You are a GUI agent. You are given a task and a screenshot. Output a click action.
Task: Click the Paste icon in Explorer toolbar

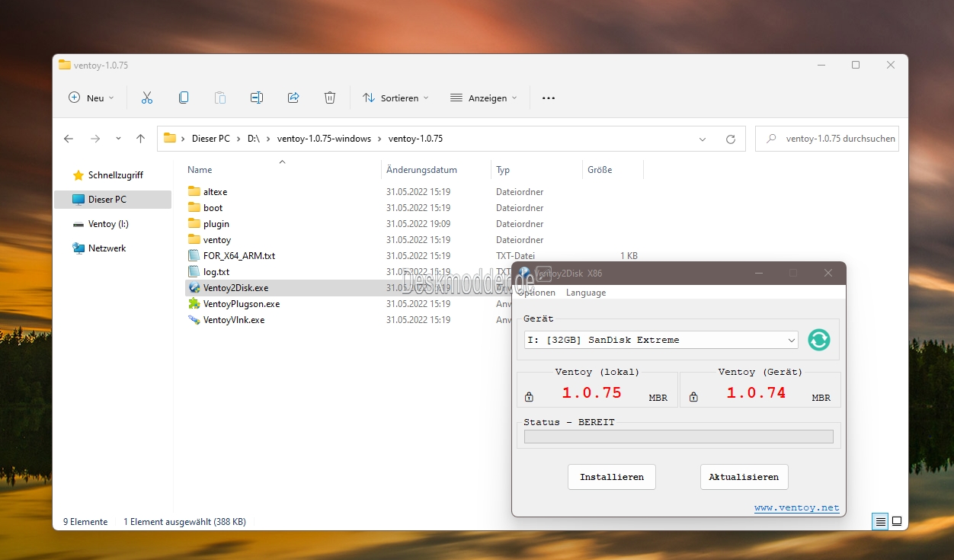pyautogui.click(x=220, y=98)
